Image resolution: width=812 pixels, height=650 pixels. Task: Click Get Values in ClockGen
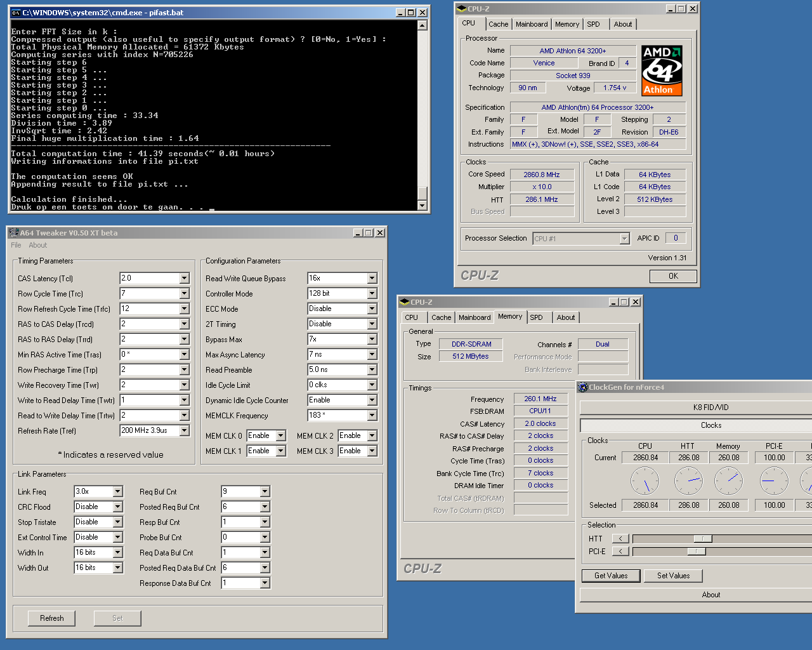(x=611, y=576)
